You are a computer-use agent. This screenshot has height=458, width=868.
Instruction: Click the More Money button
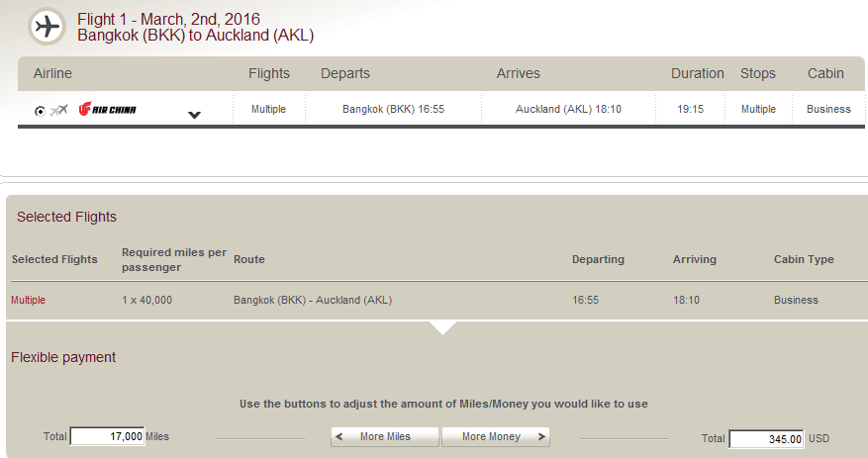(495, 436)
